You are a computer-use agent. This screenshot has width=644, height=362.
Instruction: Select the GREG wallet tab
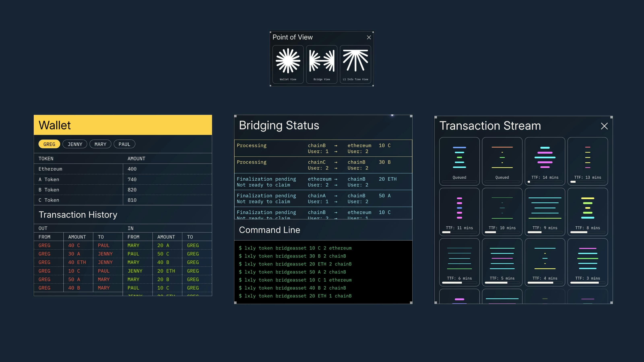(x=49, y=144)
